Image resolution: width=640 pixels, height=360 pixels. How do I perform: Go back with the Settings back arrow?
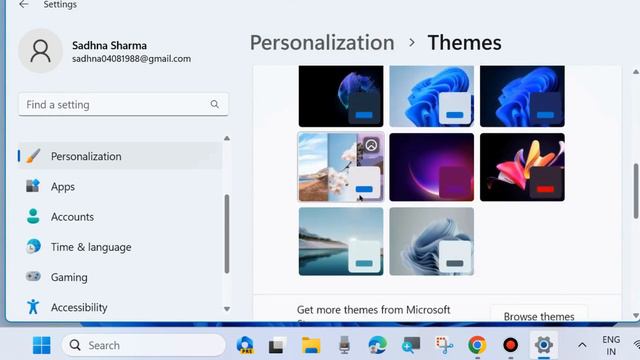coord(24,4)
